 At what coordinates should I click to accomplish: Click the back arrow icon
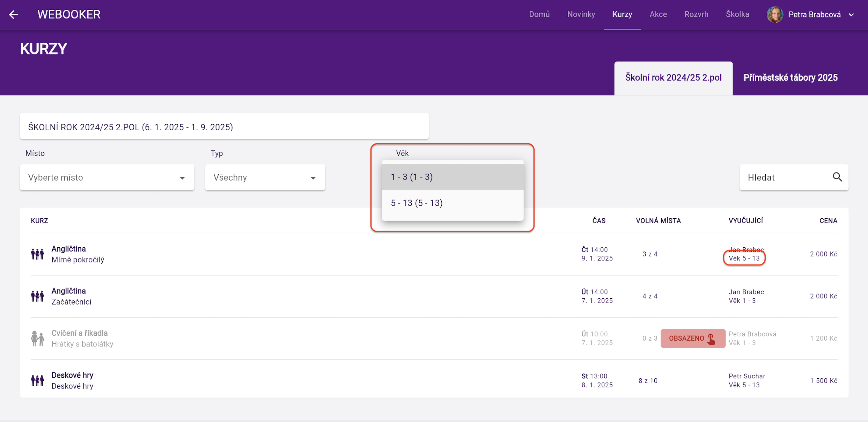[13, 15]
